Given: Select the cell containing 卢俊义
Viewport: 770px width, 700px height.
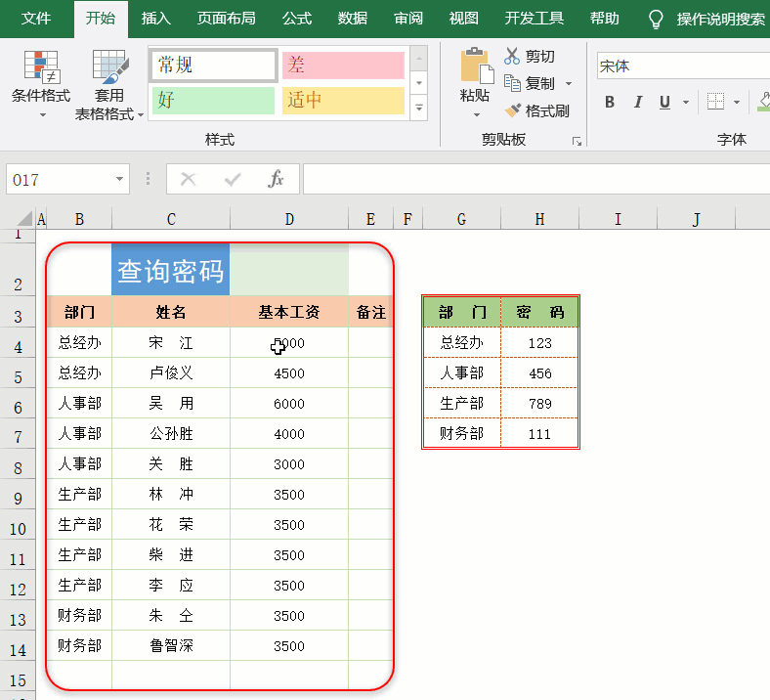Looking at the screenshot, I should click(x=171, y=372).
